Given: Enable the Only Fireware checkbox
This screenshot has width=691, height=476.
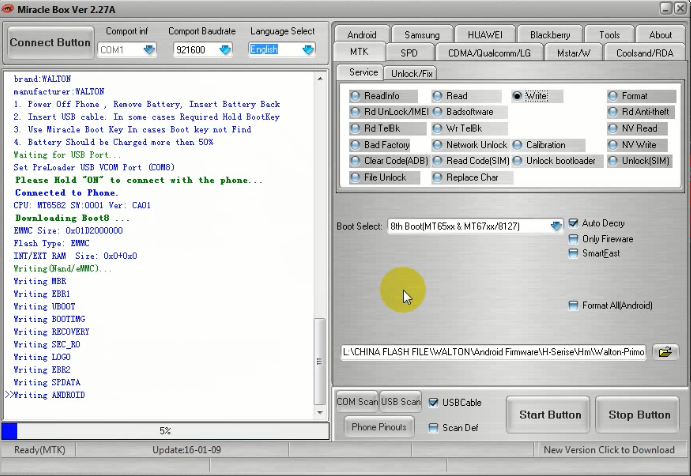Looking at the screenshot, I should [x=573, y=239].
